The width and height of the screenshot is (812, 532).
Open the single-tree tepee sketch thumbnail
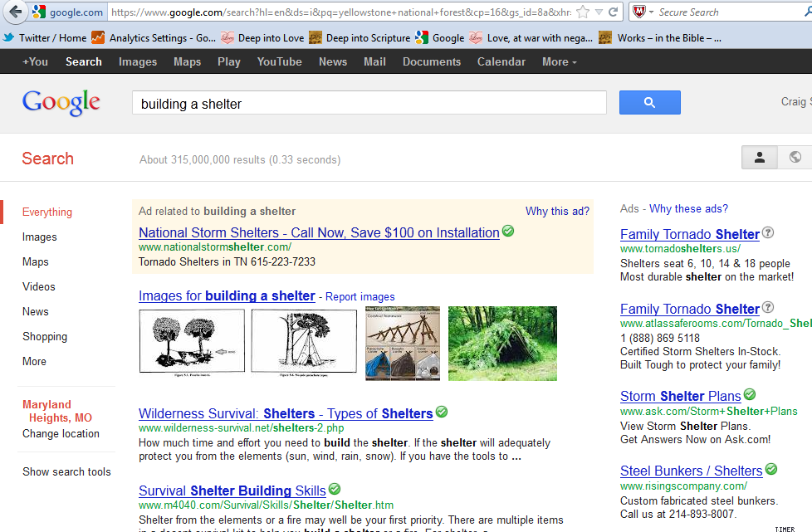click(x=304, y=342)
